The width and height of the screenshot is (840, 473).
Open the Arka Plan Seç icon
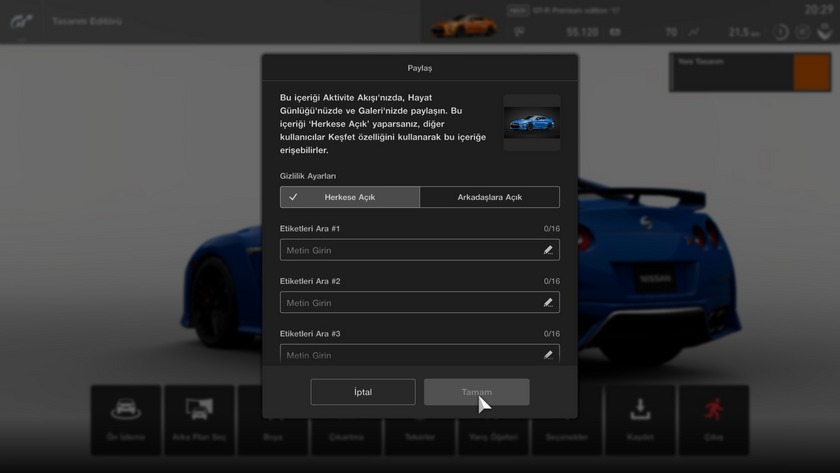(199, 411)
